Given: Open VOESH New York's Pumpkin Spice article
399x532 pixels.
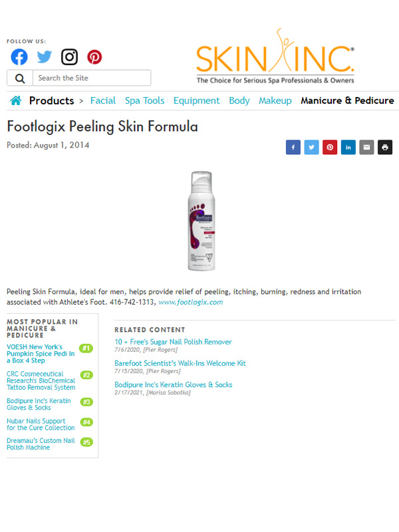Looking at the screenshot, I should point(41,354).
